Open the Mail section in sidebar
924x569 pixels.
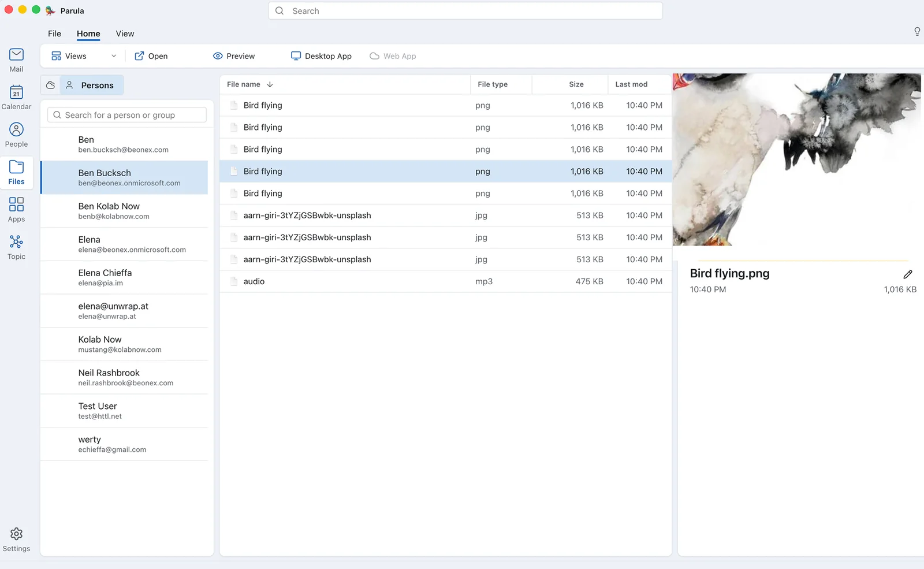coord(16,60)
